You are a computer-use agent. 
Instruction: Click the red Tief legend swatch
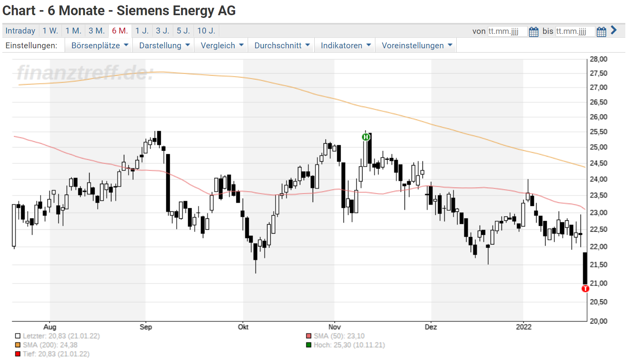pyautogui.click(x=18, y=354)
